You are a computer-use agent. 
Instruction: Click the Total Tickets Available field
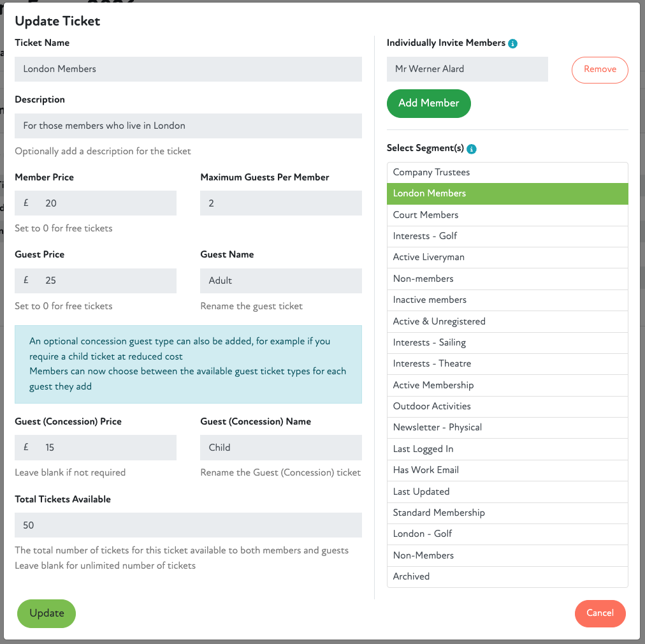click(x=188, y=525)
